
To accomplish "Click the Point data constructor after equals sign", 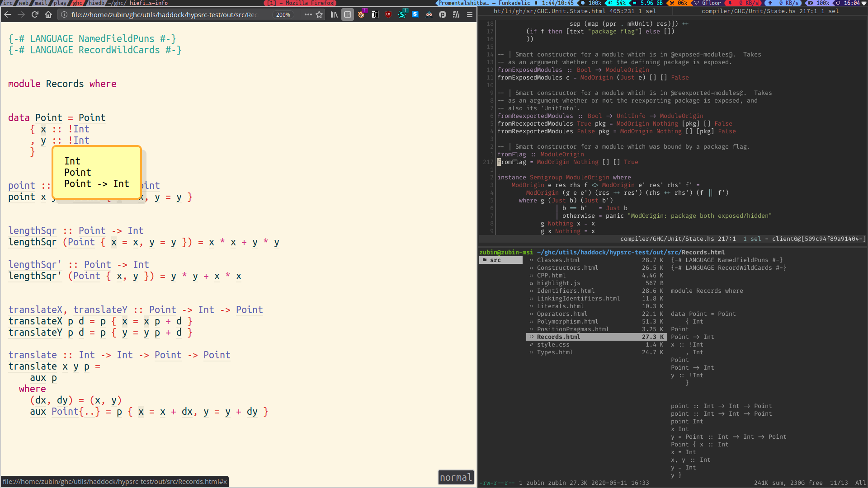I will click(x=92, y=118).
